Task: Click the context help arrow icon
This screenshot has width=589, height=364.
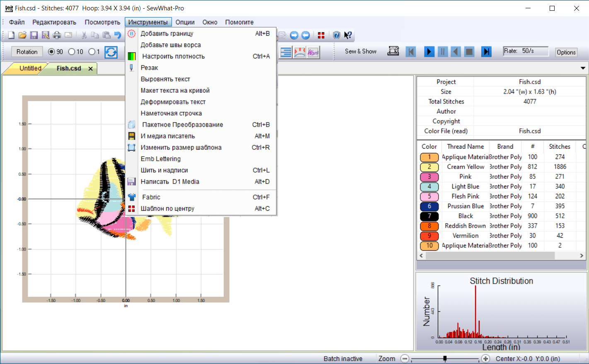Action: click(x=348, y=35)
